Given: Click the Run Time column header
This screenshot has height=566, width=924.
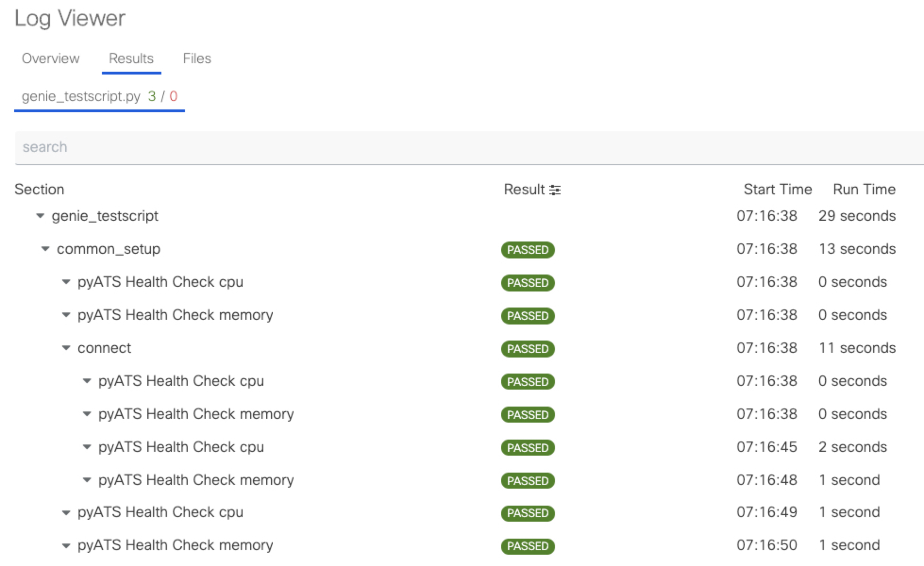Looking at the screenshot, I should [864, 189].
